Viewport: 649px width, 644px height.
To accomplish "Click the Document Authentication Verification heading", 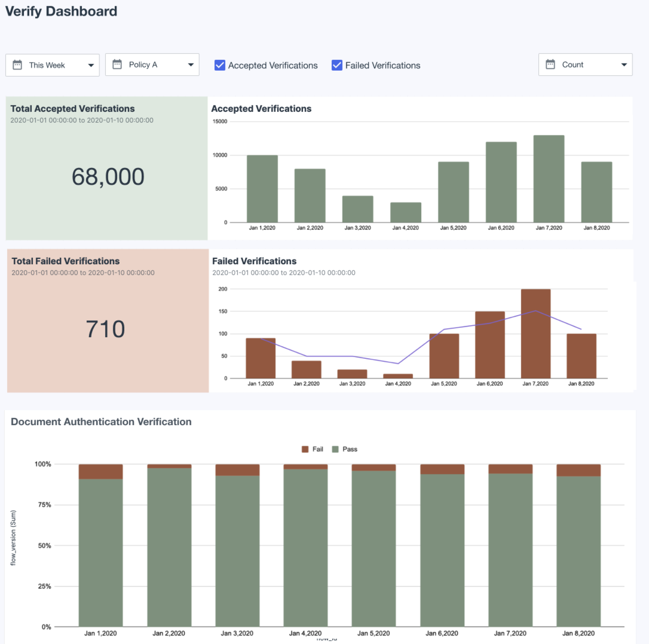I will point(101,422).
